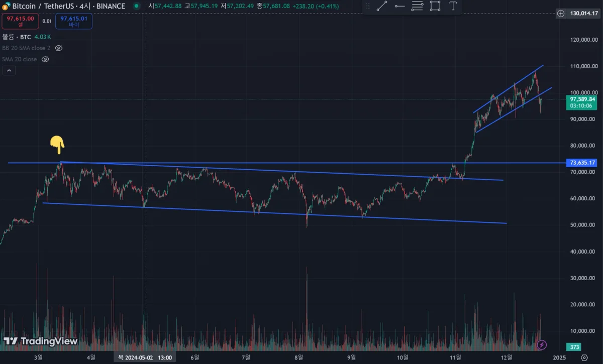Click the 10월 label on time axis
The height and width of the screenshot is (364, 603).
[403, 357]
